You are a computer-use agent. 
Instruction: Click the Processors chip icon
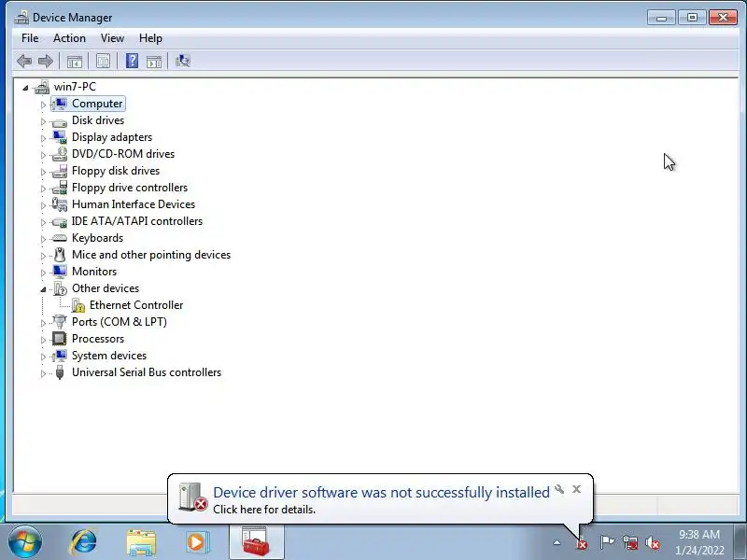click(x=60, y=339)
